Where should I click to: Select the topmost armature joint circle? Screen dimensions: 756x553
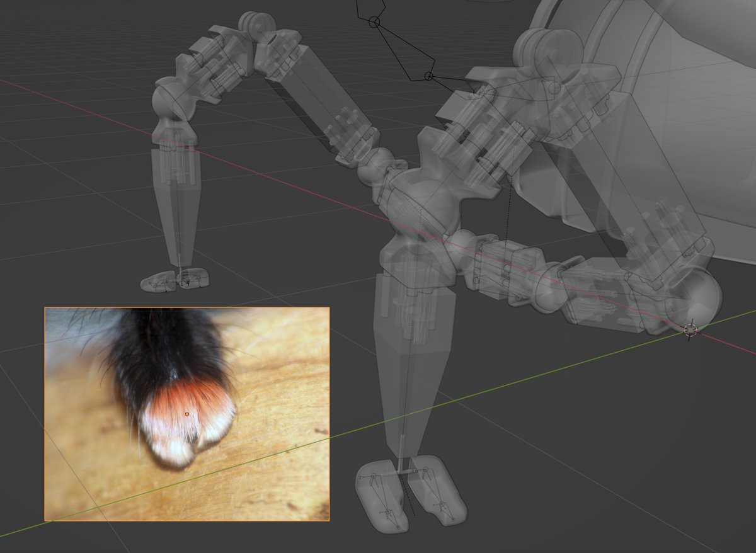(x=374, y=22)
